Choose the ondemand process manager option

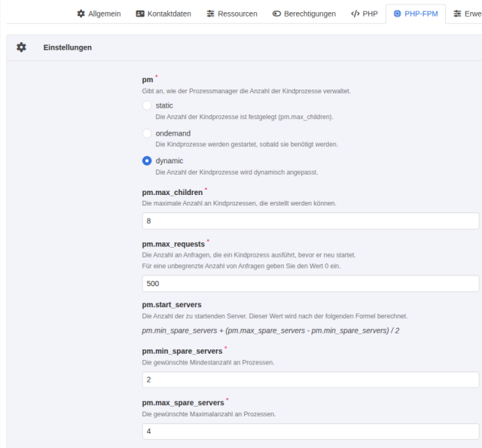(x=147, y=133)
